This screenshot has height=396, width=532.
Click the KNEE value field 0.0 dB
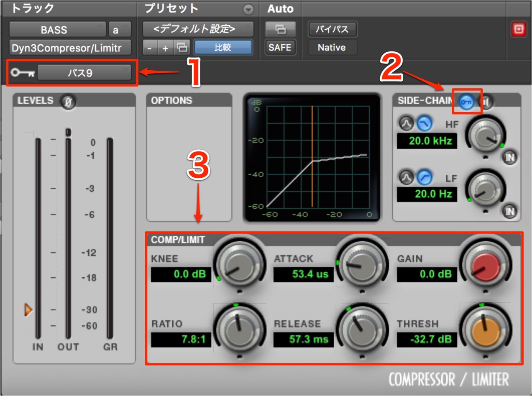[x=181, y=274]
